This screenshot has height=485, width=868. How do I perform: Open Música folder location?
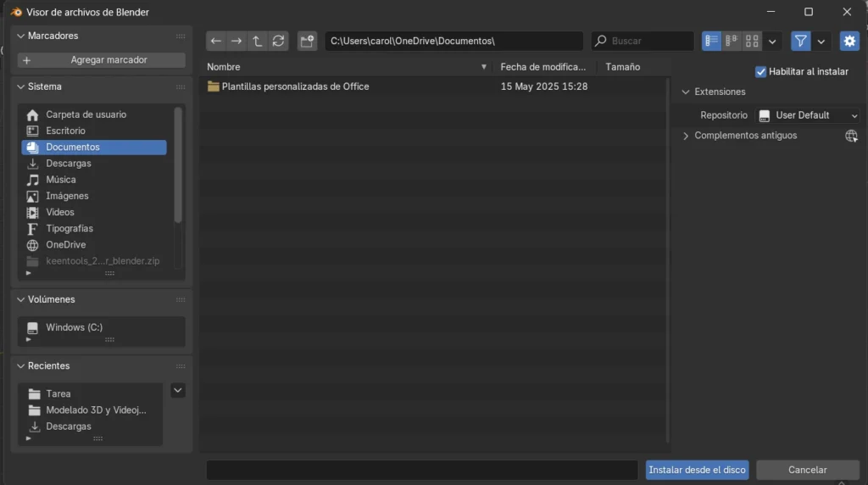pyautogui.click(x=94, y=180)
